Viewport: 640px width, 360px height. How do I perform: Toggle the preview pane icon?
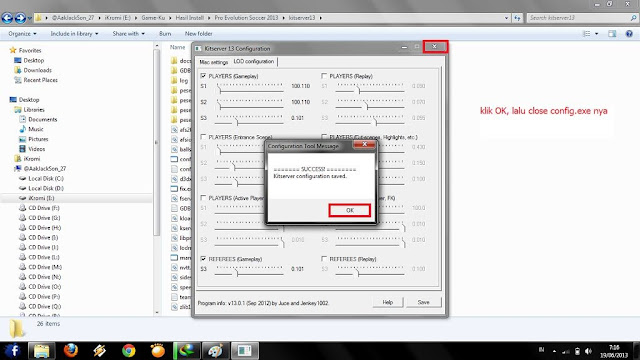pos(612,34)
